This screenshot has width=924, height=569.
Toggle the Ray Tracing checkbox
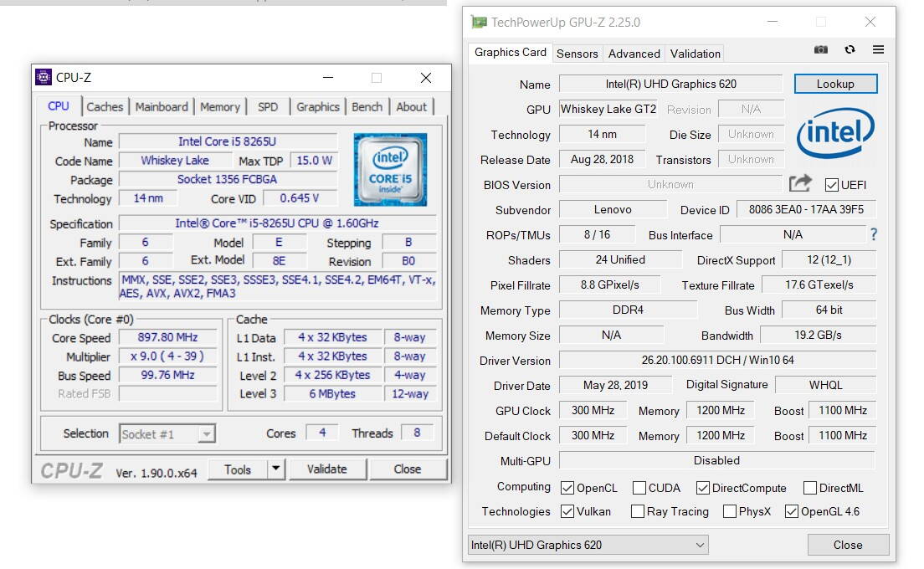pyautogui.click(x=637, y=511)
